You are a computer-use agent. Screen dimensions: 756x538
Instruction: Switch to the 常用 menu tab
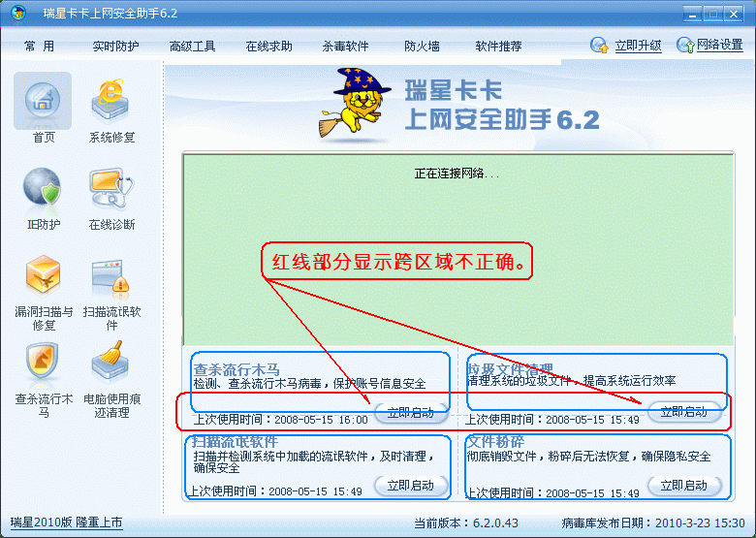(x=39, y=47)
